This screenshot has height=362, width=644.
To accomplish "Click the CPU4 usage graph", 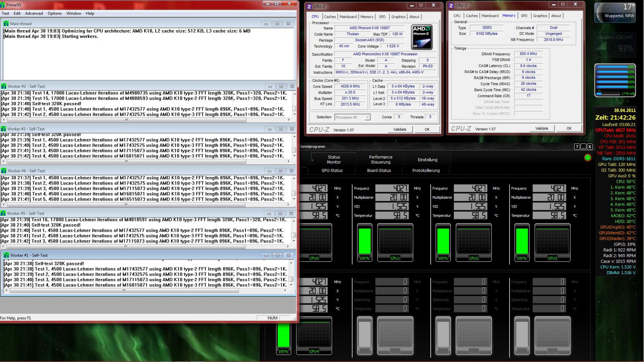I will 314,336.
